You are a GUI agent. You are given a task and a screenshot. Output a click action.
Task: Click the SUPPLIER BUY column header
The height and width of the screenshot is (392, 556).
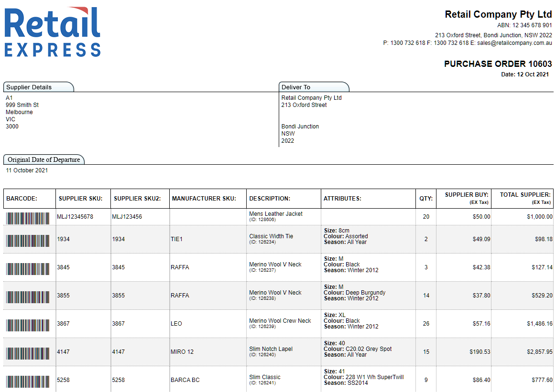pos(463,199)
